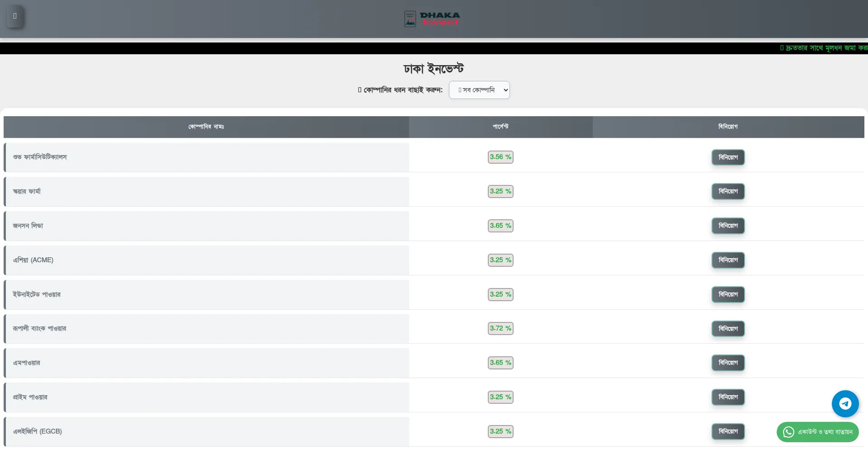868x449 pixels.
Task: Click the পার্সেন্ট column header
Action: (x=500, y=127)
